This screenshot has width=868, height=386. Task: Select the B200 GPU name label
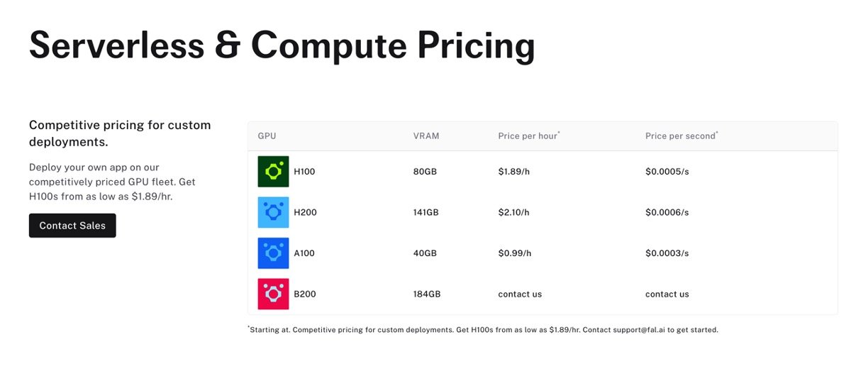pyautogui.click(x=305, y=294)
